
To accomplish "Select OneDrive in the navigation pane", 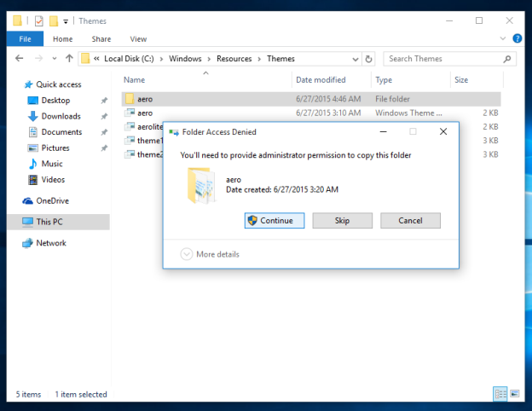I will 53,201.
